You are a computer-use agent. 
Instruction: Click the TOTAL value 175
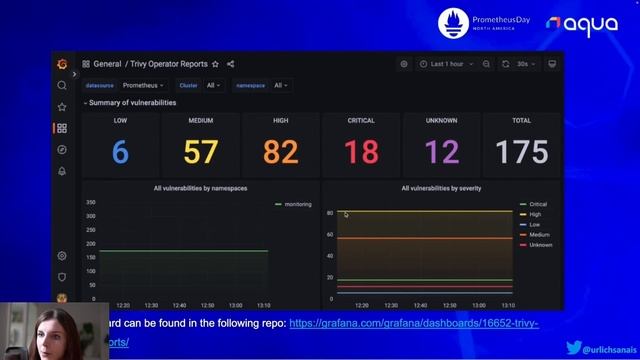tap(522, 152)
